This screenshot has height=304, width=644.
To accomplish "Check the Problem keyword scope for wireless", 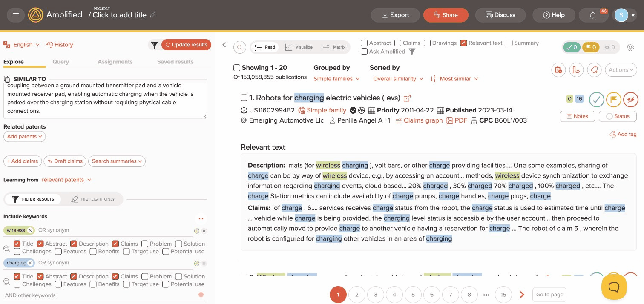I will click(x=145, y=244).
